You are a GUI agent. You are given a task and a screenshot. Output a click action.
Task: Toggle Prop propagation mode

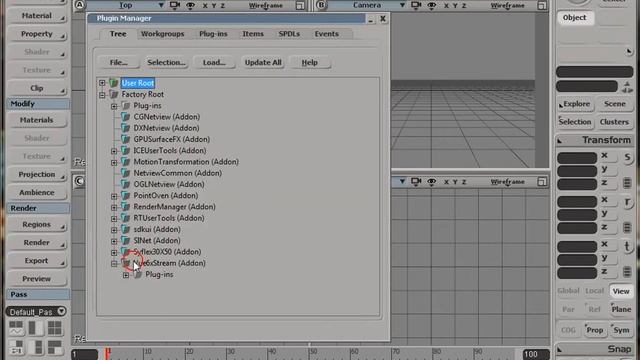click(x=594, y=330)
